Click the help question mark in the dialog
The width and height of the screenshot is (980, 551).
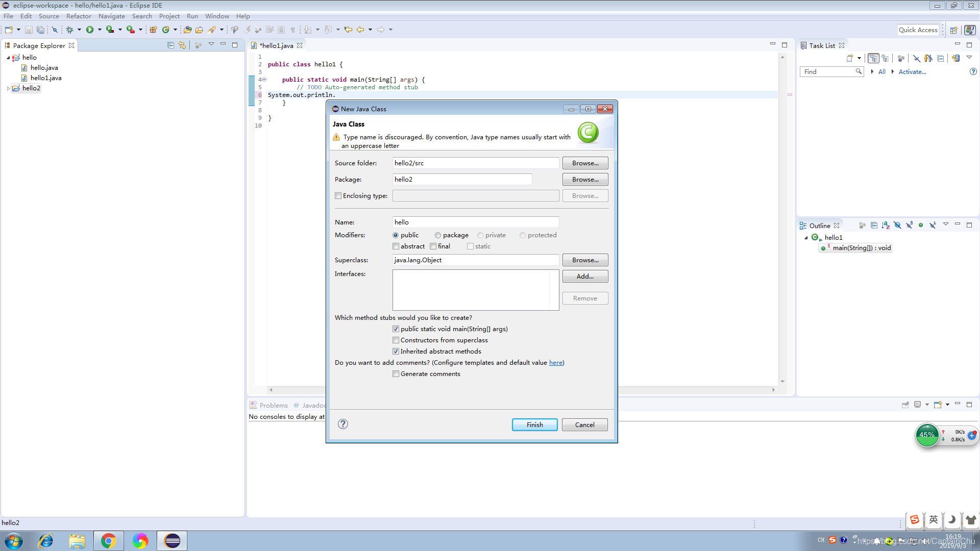tap(342, 424)
